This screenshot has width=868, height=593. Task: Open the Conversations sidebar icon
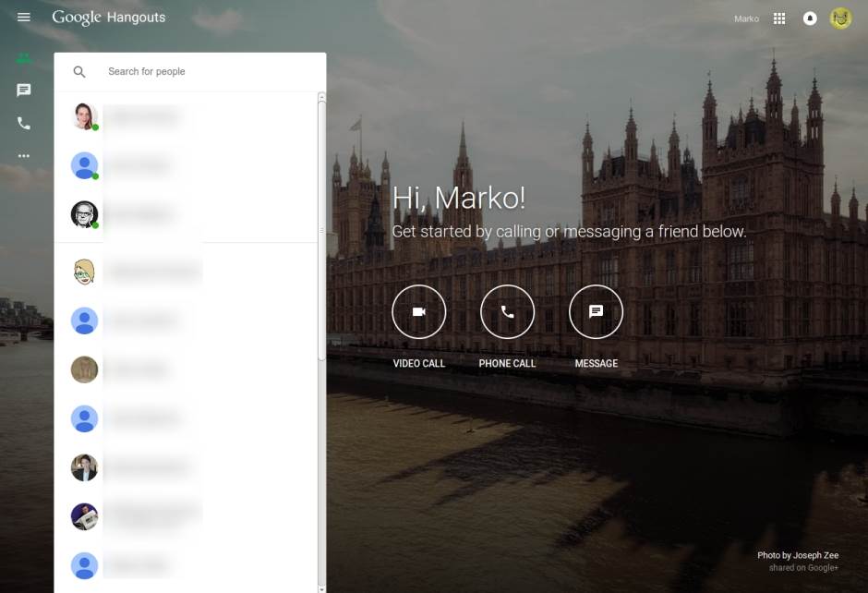[x=24, y=91]
